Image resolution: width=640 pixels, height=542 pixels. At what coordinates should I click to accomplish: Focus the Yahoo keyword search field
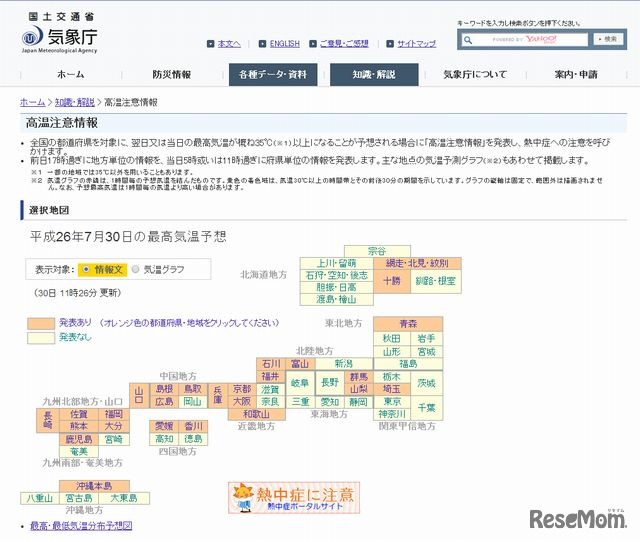pos(524,40)
